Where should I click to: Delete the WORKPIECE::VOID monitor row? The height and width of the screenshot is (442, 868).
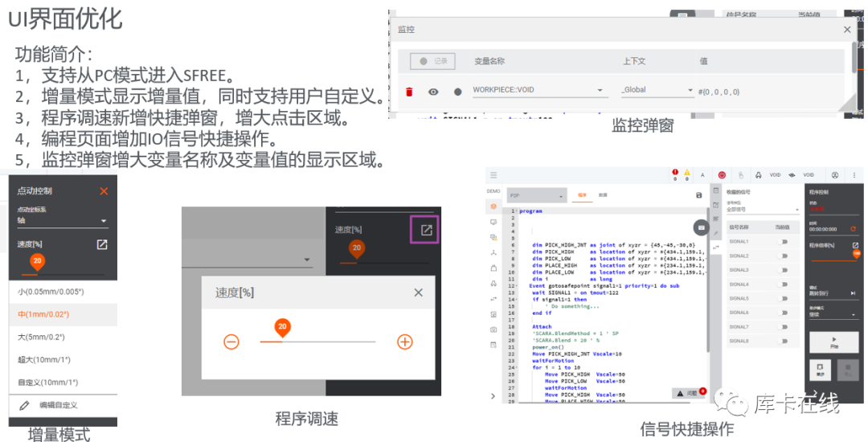tap(409, 92)
